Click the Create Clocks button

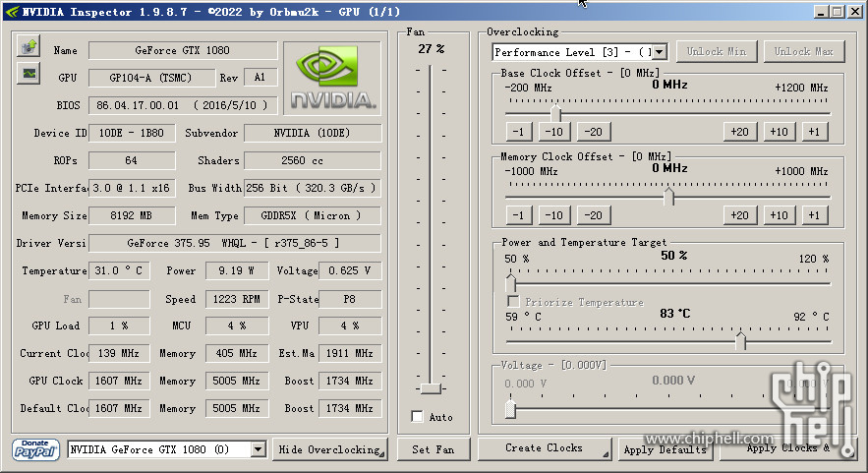545,448
